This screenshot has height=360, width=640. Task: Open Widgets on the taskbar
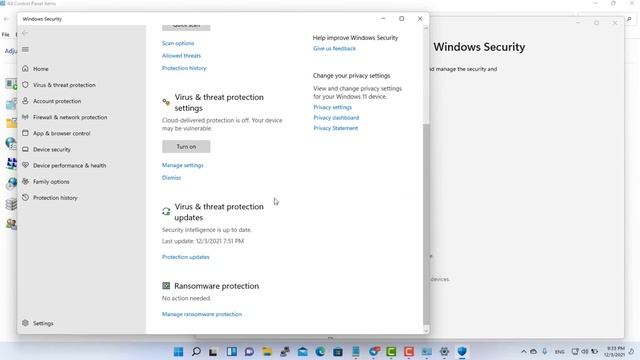[x=231, y=351]
